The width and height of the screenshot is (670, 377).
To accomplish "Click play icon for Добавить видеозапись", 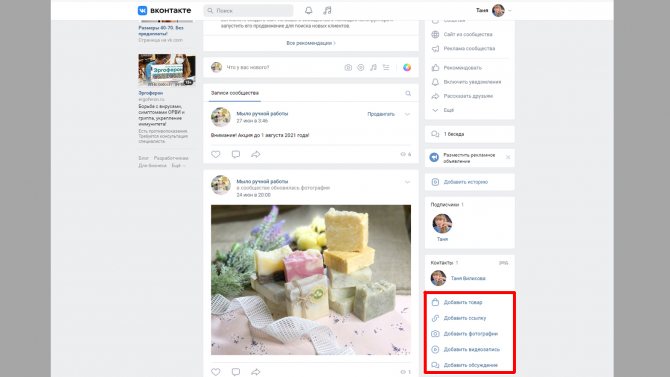I will coord(435,349).
